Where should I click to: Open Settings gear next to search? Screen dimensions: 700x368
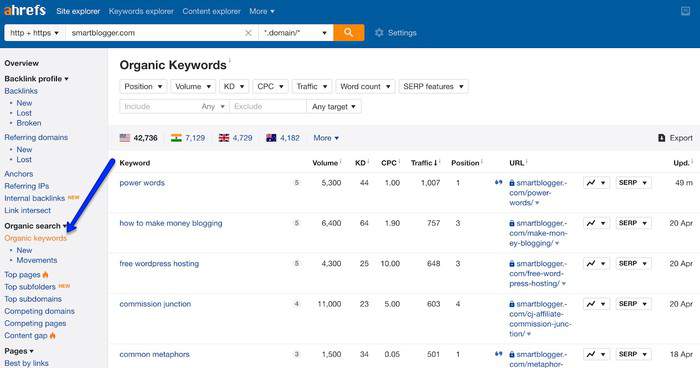396,33
